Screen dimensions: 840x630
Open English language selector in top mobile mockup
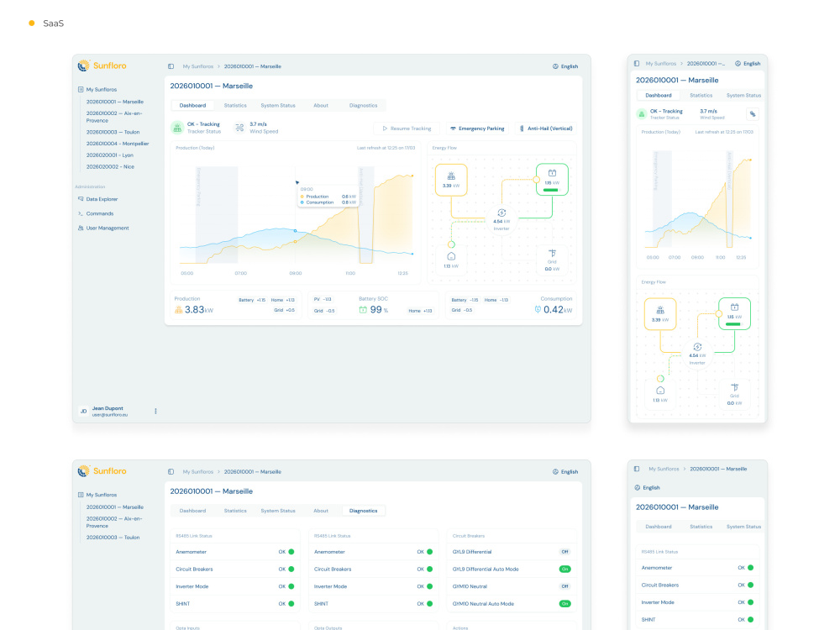tap(748, 63)
